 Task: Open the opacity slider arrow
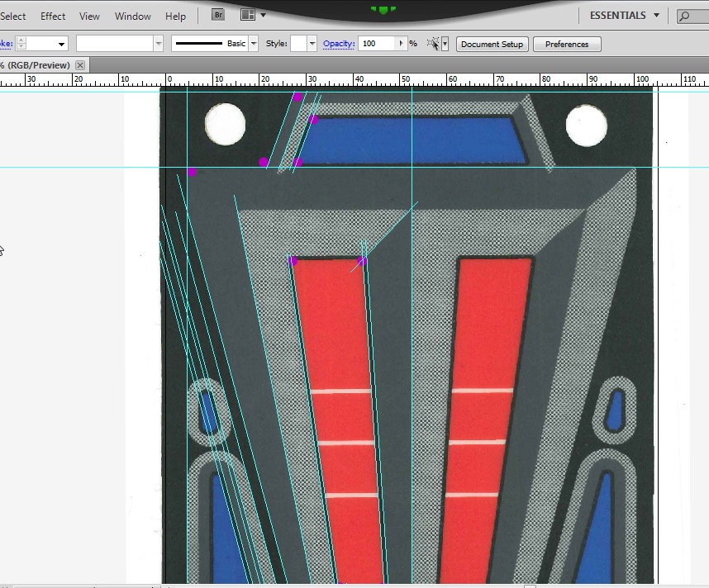coord(402,44)
